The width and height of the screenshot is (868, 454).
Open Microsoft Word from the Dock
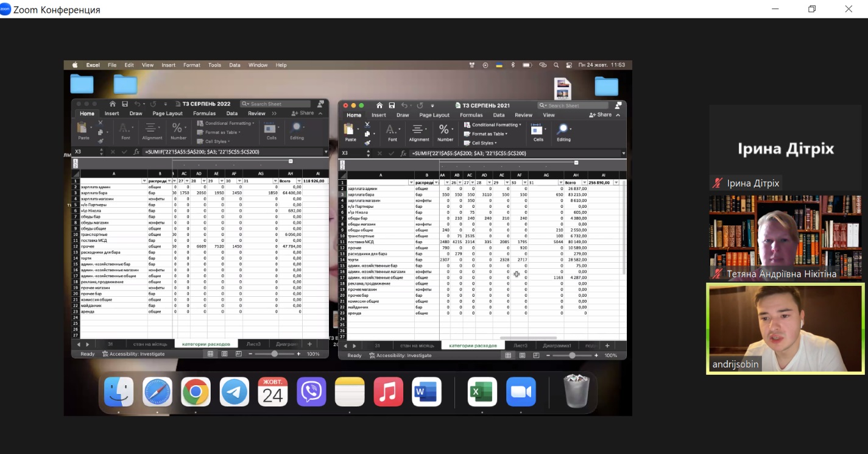tap(426, 392)
